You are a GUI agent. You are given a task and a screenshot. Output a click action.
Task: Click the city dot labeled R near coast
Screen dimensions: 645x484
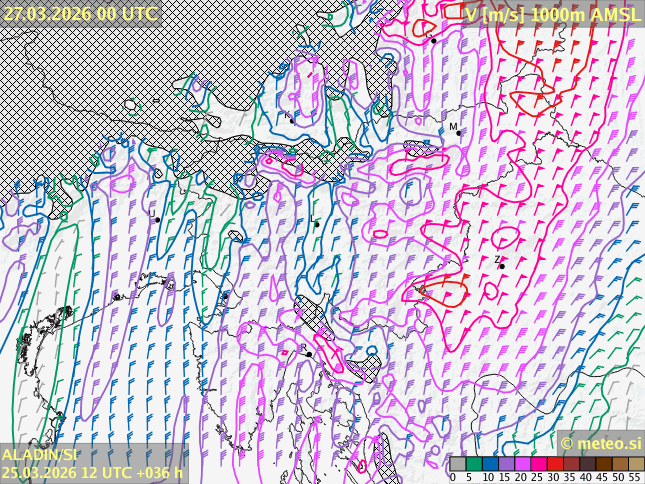click(309, 353)
